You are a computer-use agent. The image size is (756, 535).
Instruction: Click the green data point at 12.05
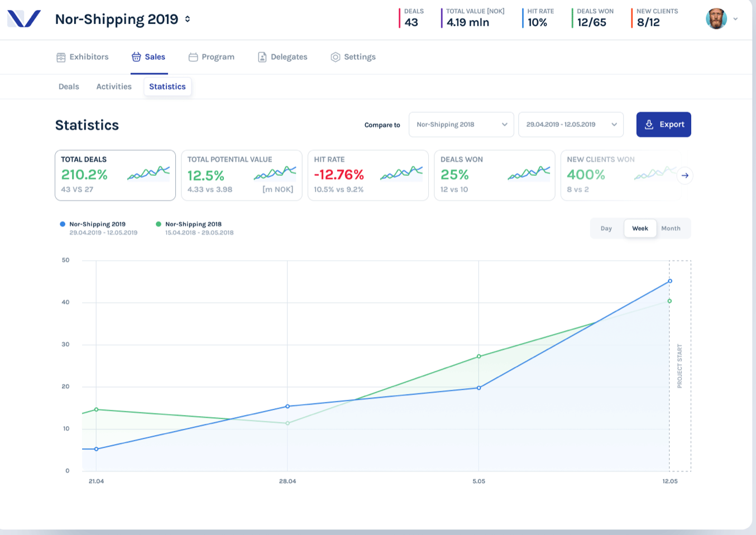click(x=669, y=301)
